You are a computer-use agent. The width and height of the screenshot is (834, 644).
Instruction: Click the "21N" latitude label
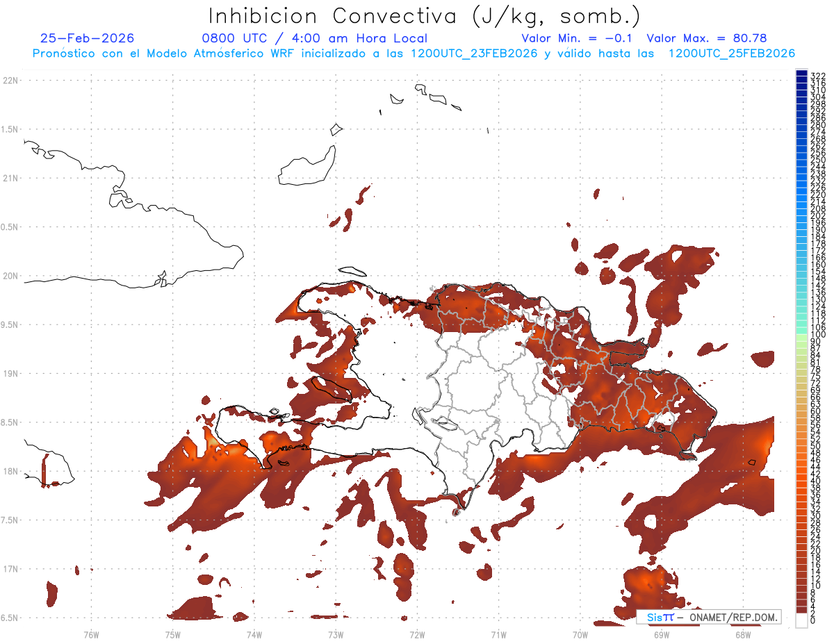10,179
